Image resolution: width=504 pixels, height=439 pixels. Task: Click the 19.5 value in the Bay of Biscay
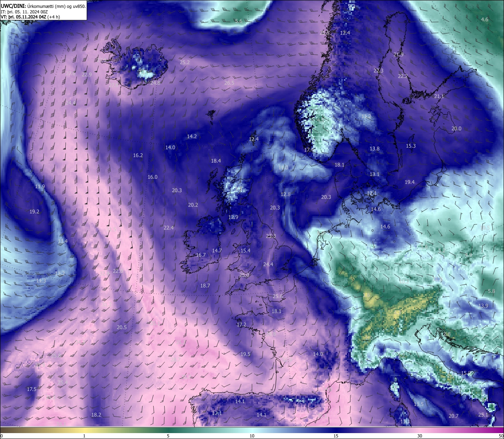(245, 354)
